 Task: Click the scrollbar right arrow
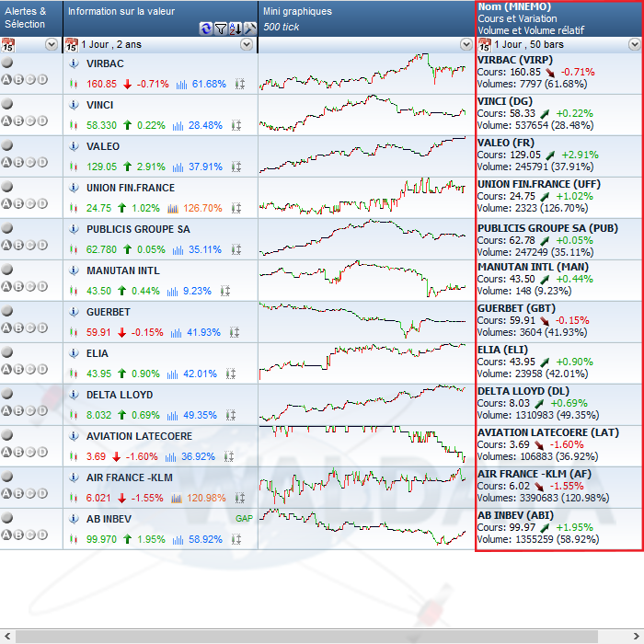[x=637, y=637]
